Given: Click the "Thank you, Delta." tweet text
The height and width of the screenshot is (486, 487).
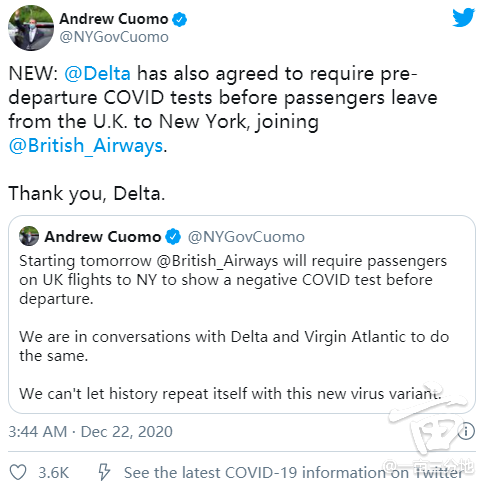Looking at the screenshot, I should pyautogui.click(x=87, y=194).
